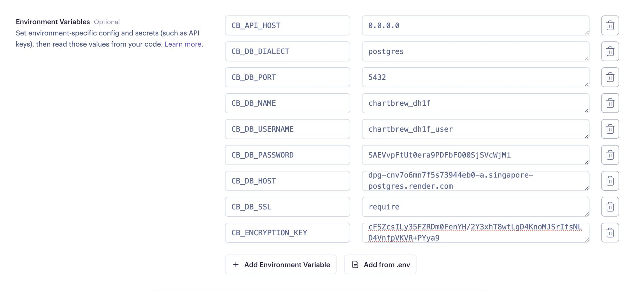The image size is (644, 292).
Task: Open the Learn more link
Action: coord(182,44)
